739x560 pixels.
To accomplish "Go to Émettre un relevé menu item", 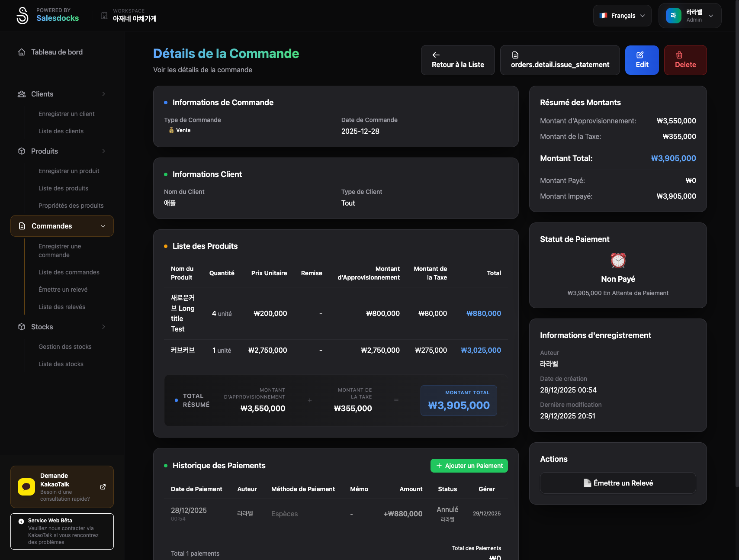I will click(x=63, y=290).
